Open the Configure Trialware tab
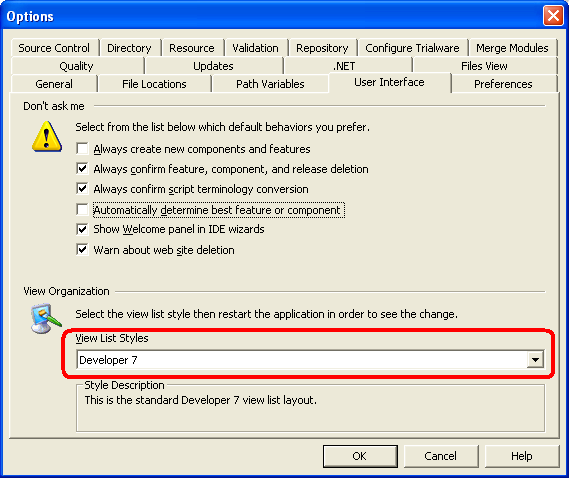This screenshot has width=569, height=478. click(412, 48)
